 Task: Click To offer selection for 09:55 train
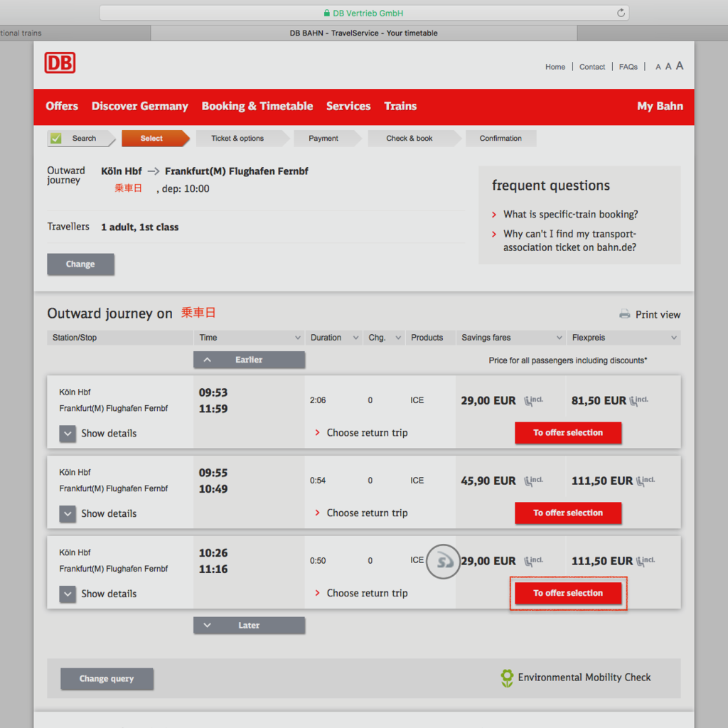coord(568,513)
